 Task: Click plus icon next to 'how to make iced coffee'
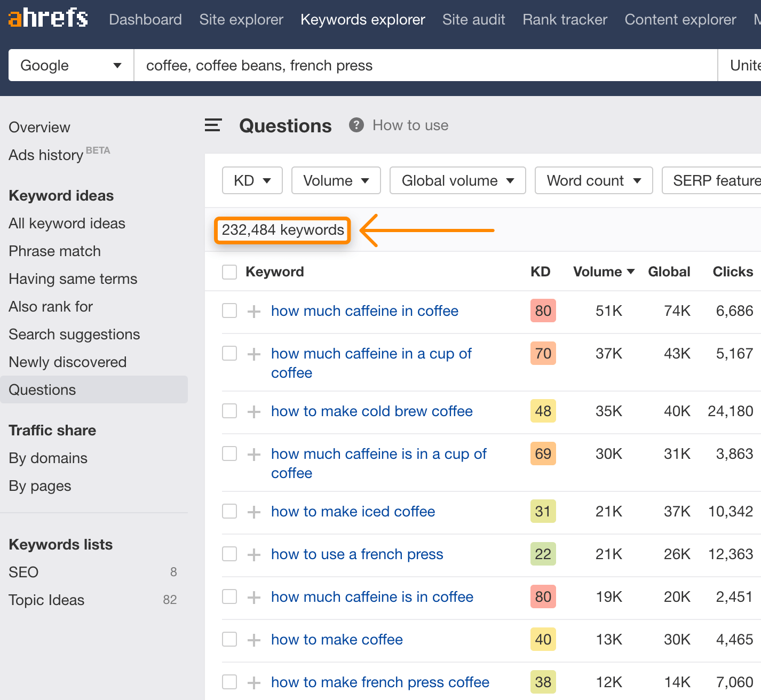coord(254,512)
